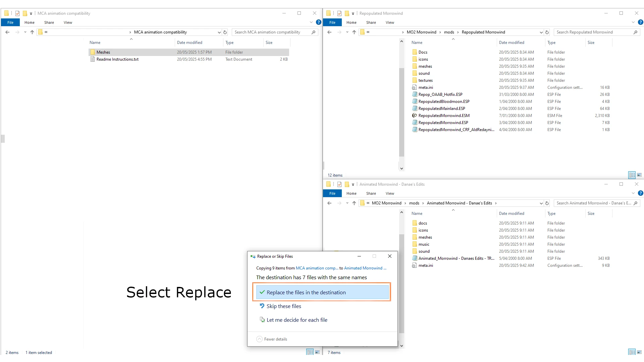Click MO2 Morrowind breadcrumb in Repopulated Morrowind window
The image size is (644, 362).
421,32
